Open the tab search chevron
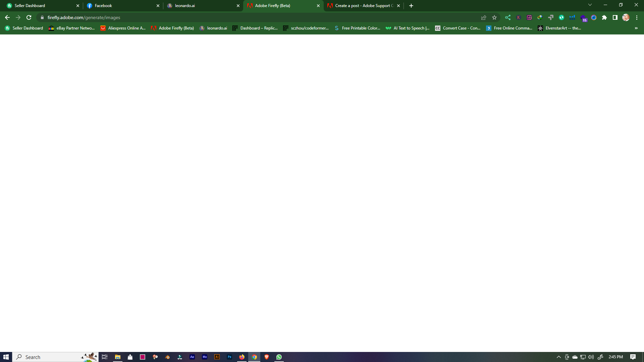Image resolution: width=644 pixels, height=362 pixels. tap(590, 5)
